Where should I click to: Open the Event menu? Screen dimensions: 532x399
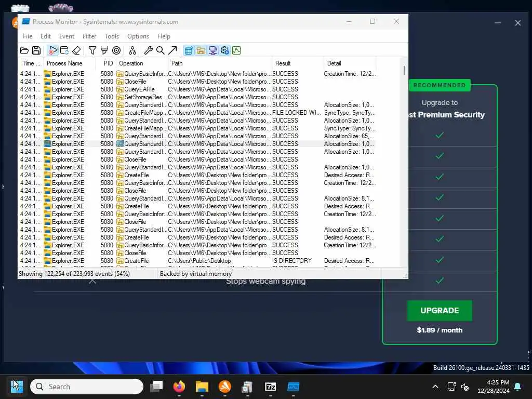point(66,36)
